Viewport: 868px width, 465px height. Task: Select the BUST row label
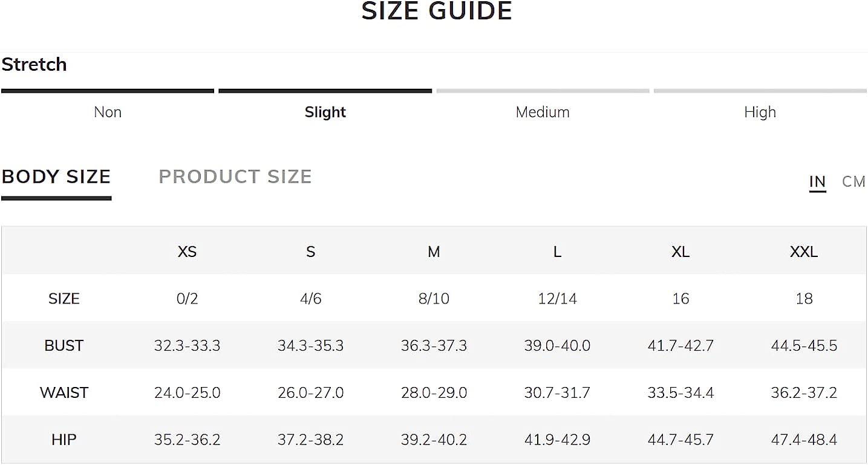(64, 345)
